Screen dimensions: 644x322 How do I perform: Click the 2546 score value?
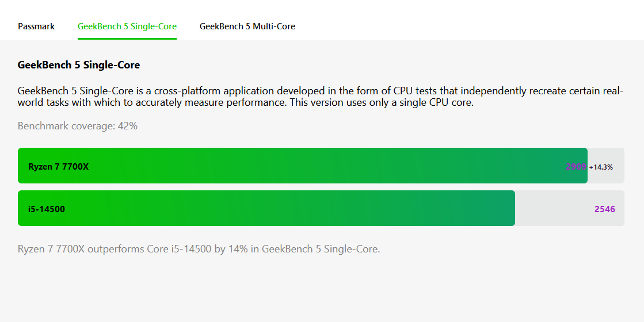coord(605,209)
